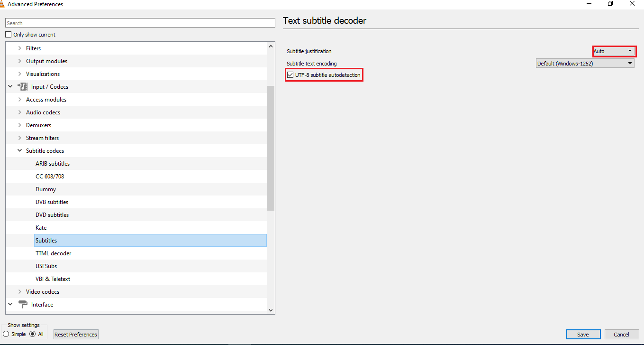The image size is (644, 345).
Task: Click the Save button
Action: click(583, 335)
